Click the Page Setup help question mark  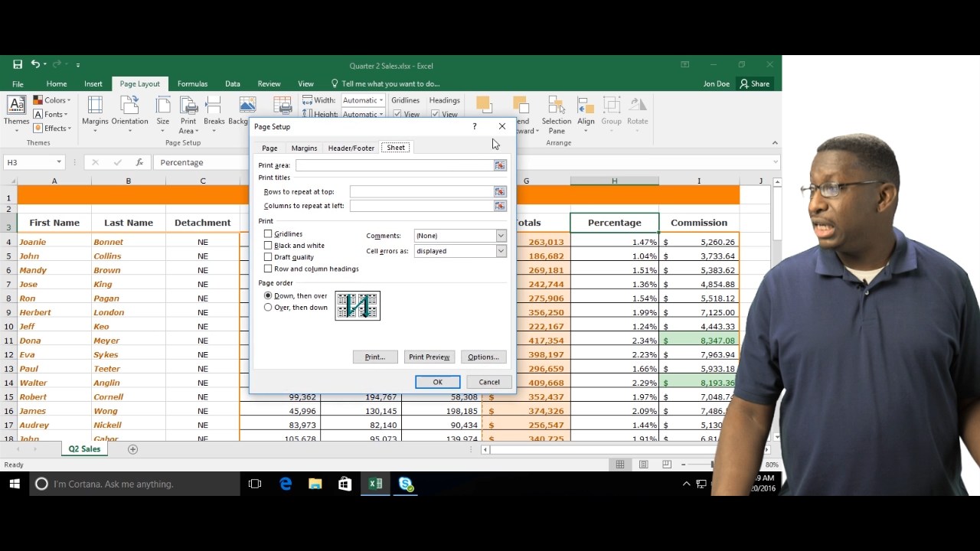click(475, 126)
